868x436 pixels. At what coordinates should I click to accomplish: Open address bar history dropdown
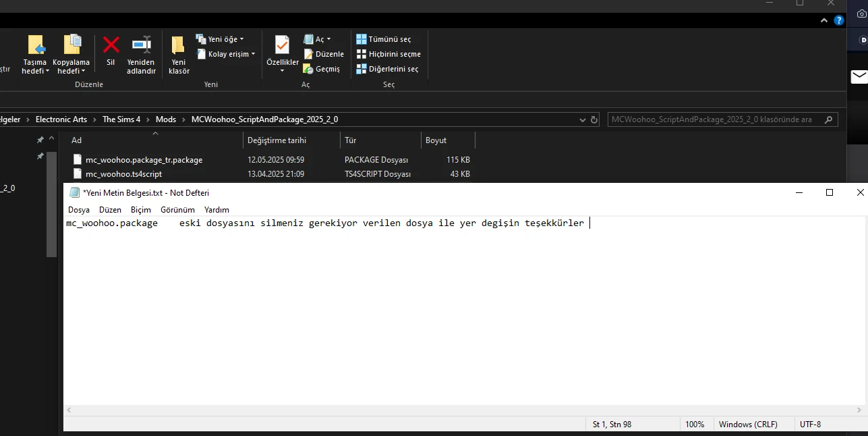coord(583,119)
